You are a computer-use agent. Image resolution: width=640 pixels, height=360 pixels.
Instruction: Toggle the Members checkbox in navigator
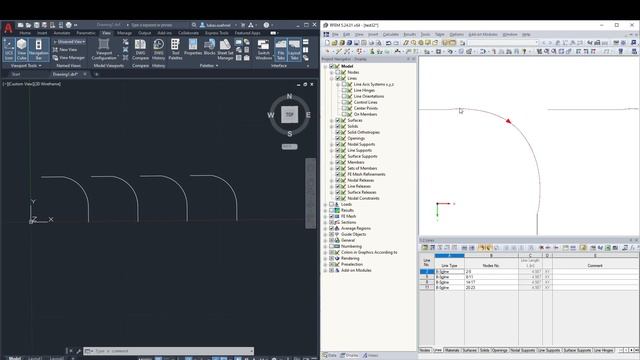pyautogui.click(x=338, y=162)
